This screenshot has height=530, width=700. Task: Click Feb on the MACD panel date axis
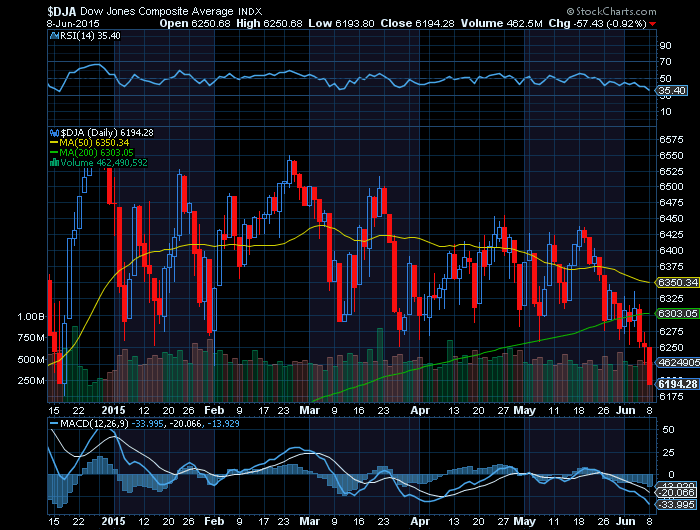pos(214,521)
